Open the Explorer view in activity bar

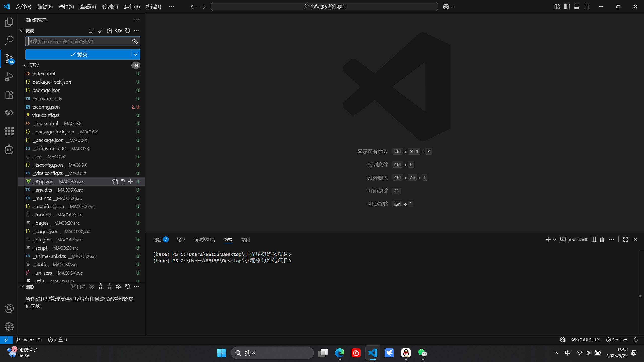pos(9,22)
